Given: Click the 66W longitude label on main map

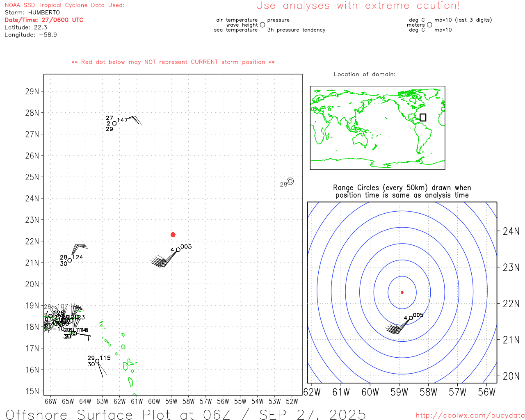Looking at the screenshot, I should (x=50, y=402).
